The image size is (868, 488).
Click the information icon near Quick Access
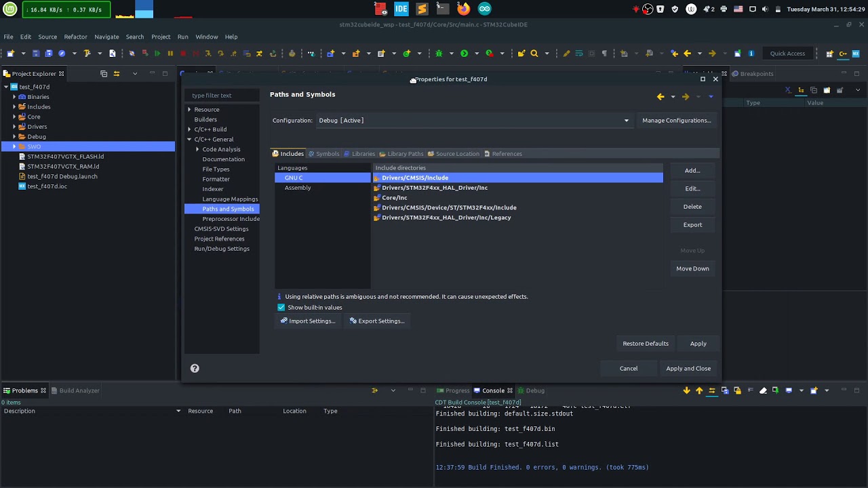pos(751,54)
